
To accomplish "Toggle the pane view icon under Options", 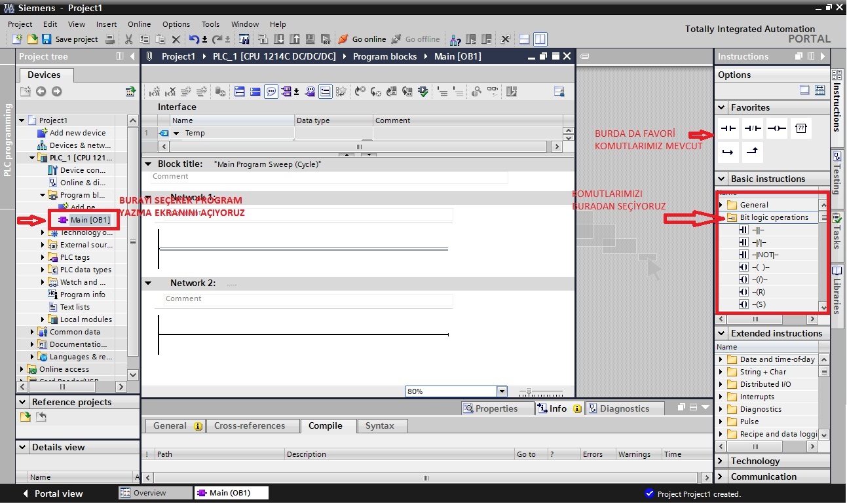I will (x=804, y=90).
